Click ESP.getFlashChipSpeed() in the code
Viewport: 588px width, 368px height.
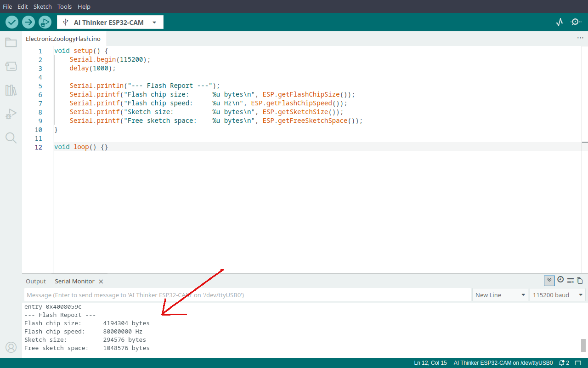click(x=297, y=103)
